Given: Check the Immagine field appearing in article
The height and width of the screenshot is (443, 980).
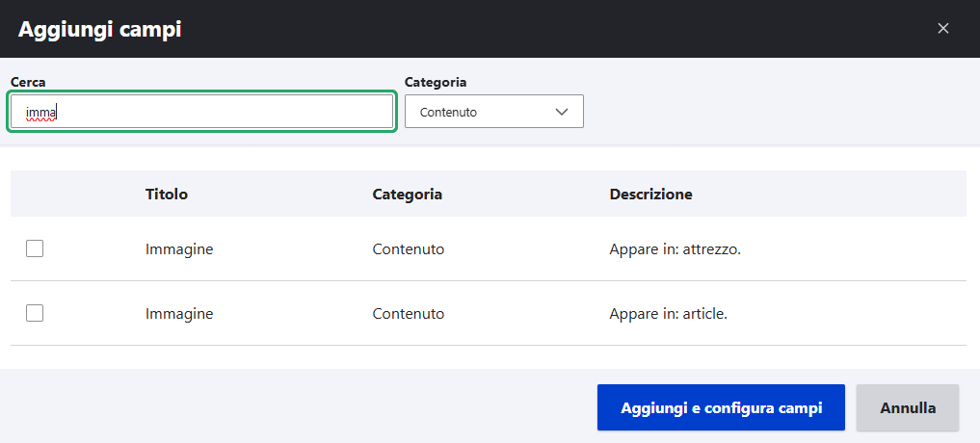Looking at the screenshot, I should 35,313.
